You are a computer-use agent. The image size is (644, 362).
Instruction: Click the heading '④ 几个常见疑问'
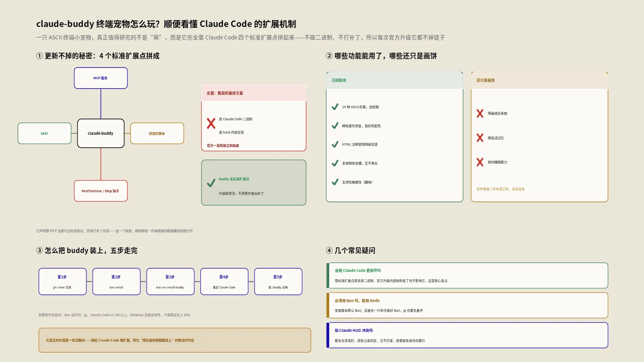(x=351, y=251)
